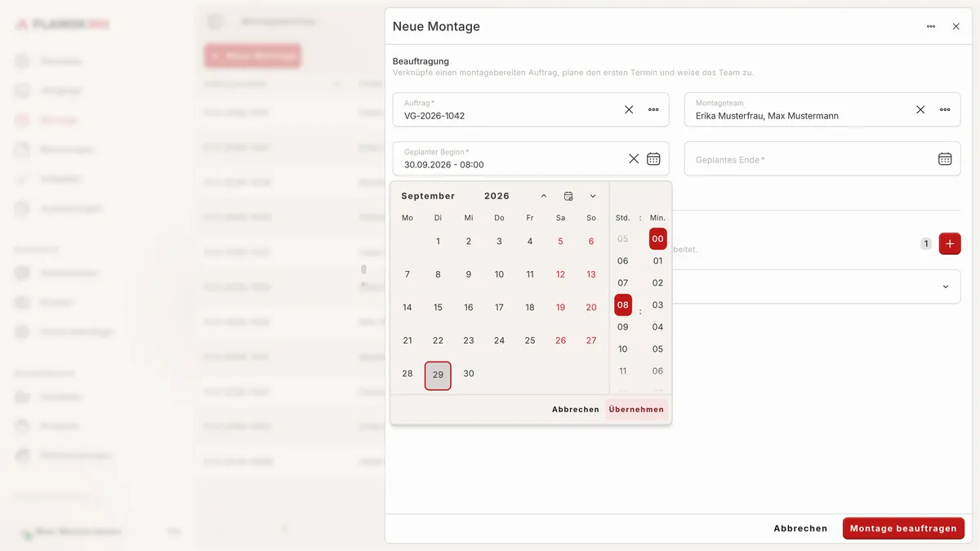The image size is (980, 551).
Task: Cancel the dialog via footer Abbrechen
Action: click(800, 528)
